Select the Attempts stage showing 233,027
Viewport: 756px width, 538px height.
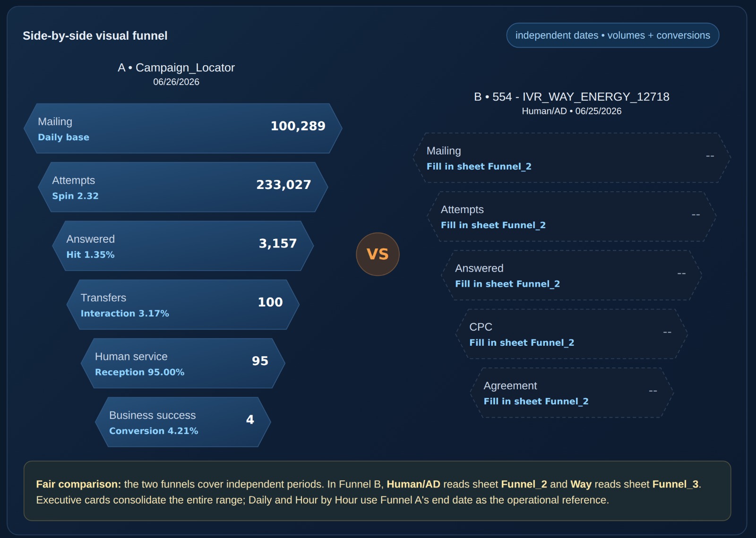pos(183,187)
